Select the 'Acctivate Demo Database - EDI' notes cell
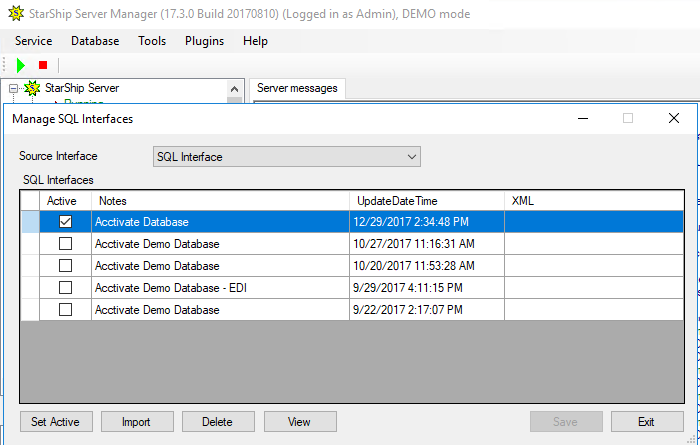The width and height of the screenshot is (700, 445). (220, 288)
